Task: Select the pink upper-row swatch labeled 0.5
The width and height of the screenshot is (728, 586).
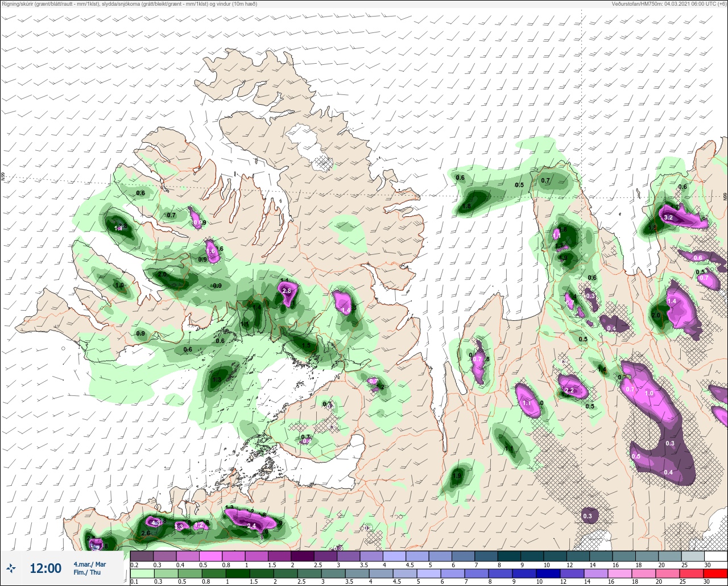Action: pyautogui.click(x=210, y=556)
